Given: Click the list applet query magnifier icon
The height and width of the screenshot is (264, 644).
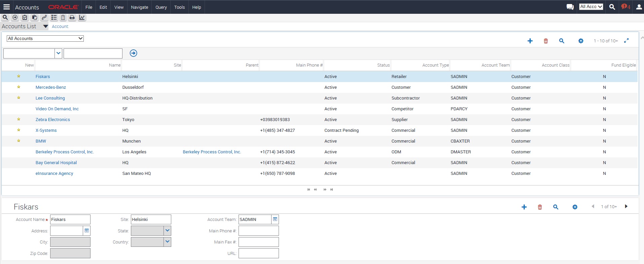Looking at the screenshot, I should pos(562,41).
